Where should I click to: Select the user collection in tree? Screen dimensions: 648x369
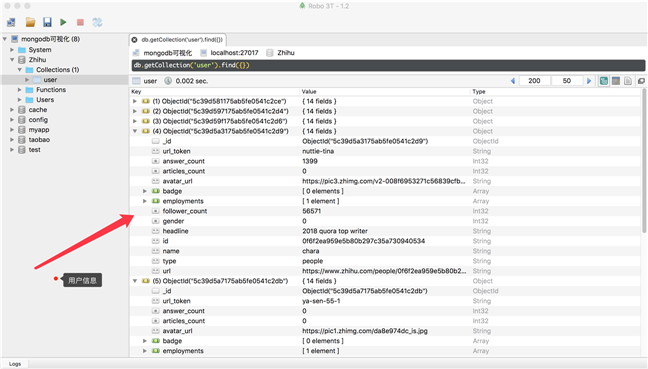(x=50, y=80)
